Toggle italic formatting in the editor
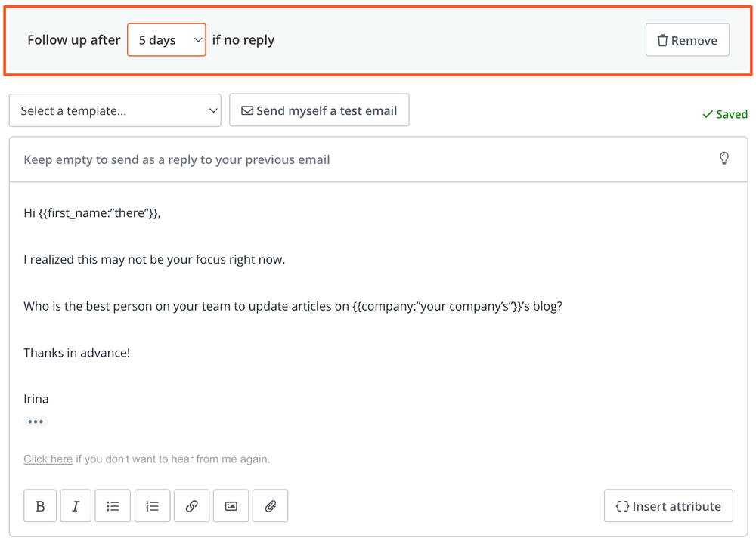 76,505
